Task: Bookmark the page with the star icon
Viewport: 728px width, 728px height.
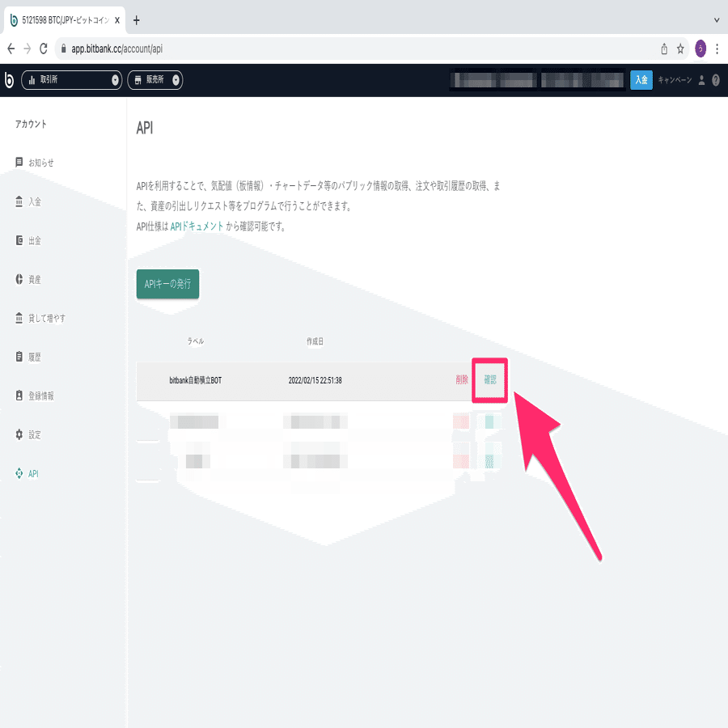Action: point(679,49)
